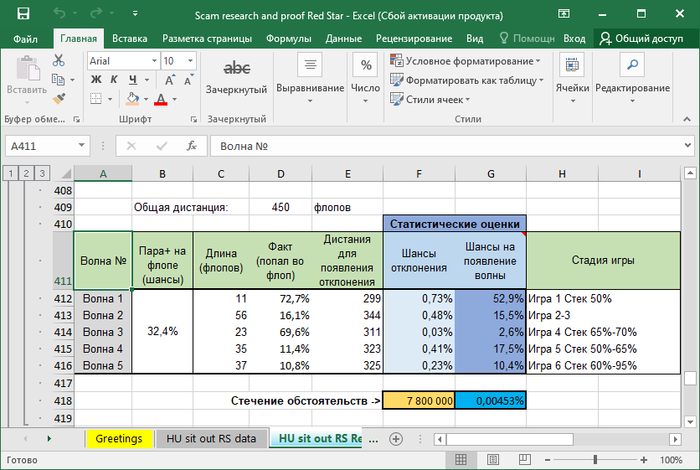Open clipboard pane dialog launcher
700x470 pixels.
coord(76,119)
